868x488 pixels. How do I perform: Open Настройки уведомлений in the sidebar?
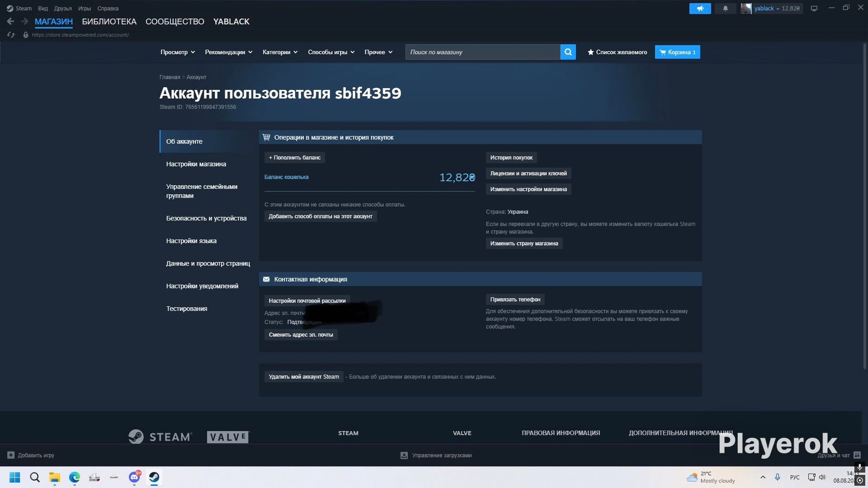tap(202, 286)
